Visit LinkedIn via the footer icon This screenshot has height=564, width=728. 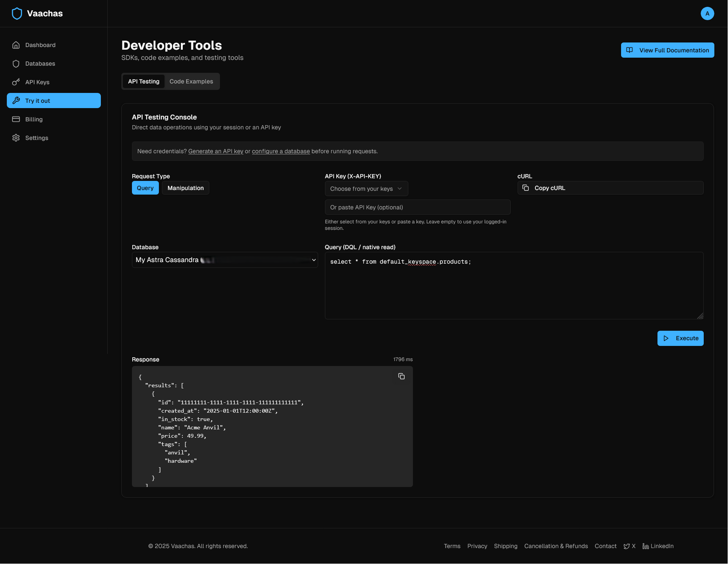pos(646,546)
